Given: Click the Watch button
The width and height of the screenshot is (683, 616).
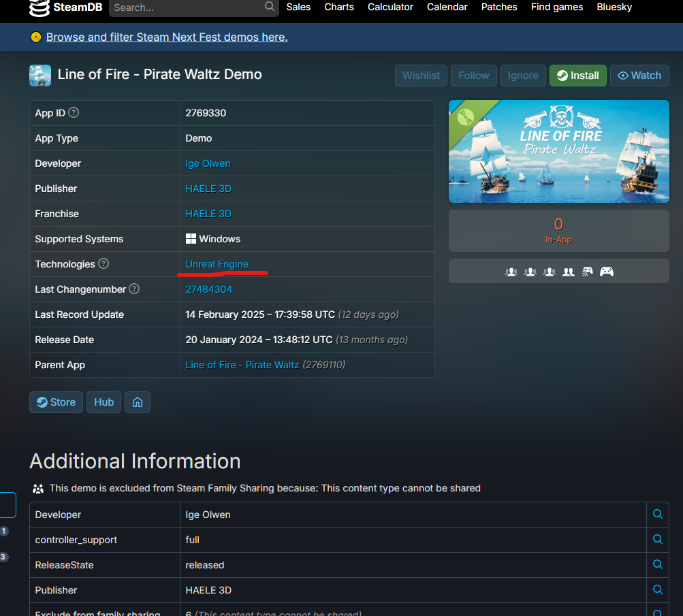Looking at the screenshot, I should point(639,76).
